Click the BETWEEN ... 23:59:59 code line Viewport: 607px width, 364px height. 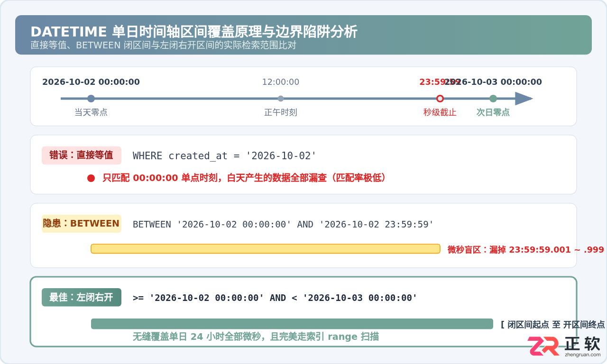tap(283, 224)
